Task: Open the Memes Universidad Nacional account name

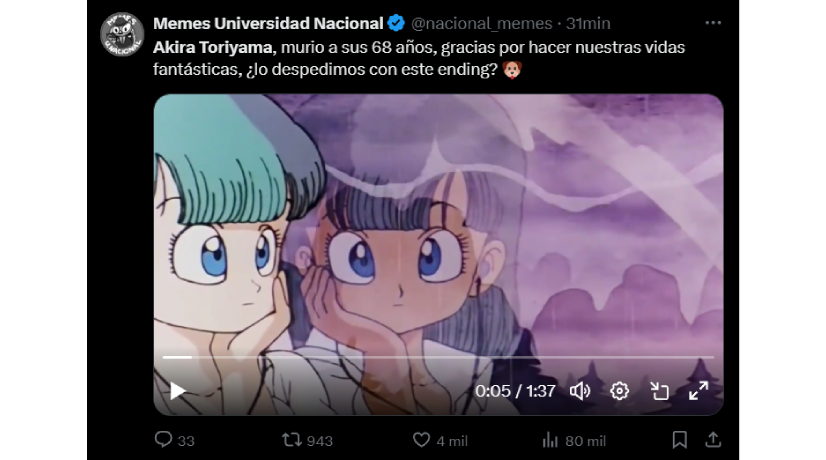Action: [x=268, y=23]
